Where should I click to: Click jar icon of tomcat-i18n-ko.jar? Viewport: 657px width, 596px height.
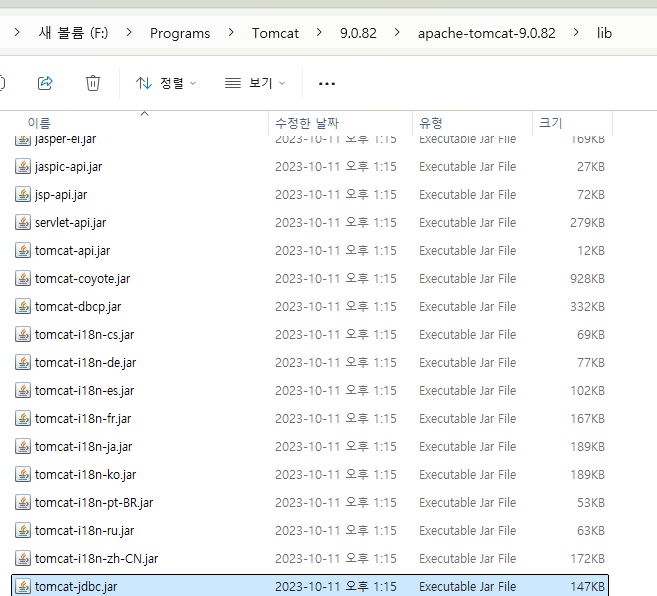point(23,474)
